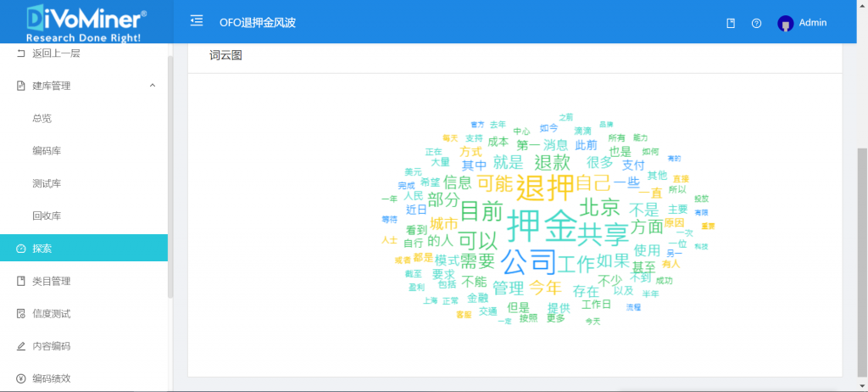Screen dimensions: 868x392
Task: Collapse the 建库管理 chevron
Action: 153,86
